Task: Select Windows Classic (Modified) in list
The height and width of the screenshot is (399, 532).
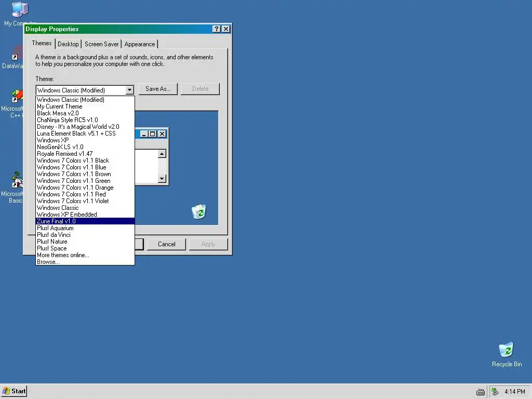Action: [85, 100]
